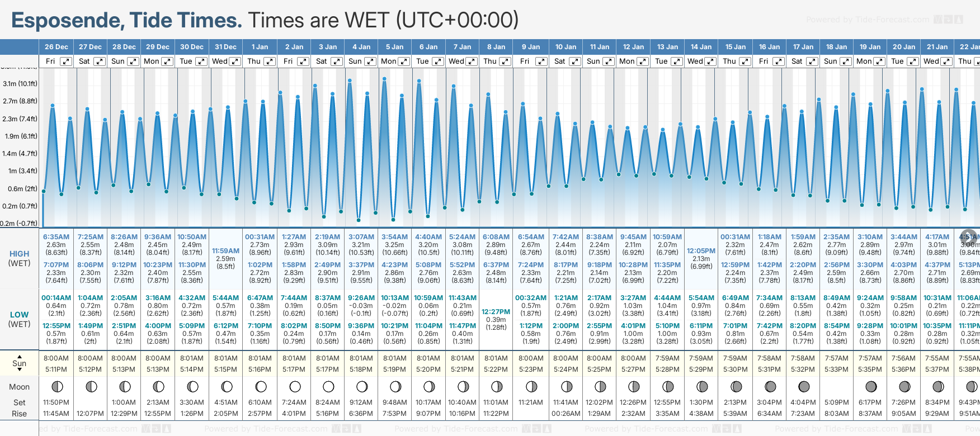This screenshot has width=980, height=436.
Task: Expand the Sat 10 Jan day
Action: pyautogui.click(x=574, y=61)
